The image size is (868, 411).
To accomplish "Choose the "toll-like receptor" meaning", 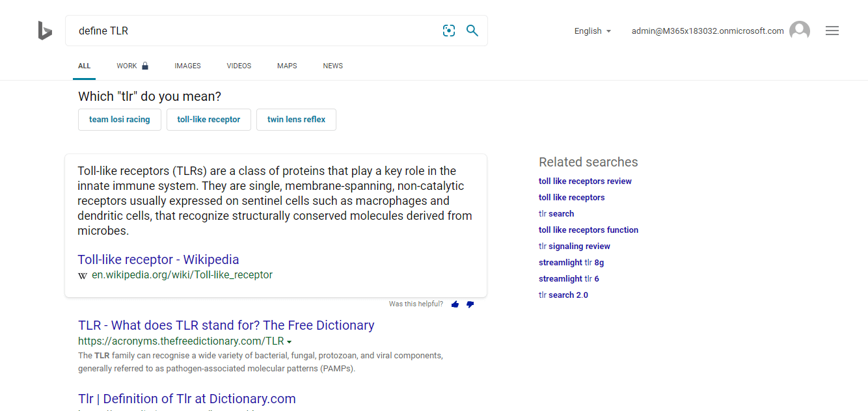I will pos(209,120).
